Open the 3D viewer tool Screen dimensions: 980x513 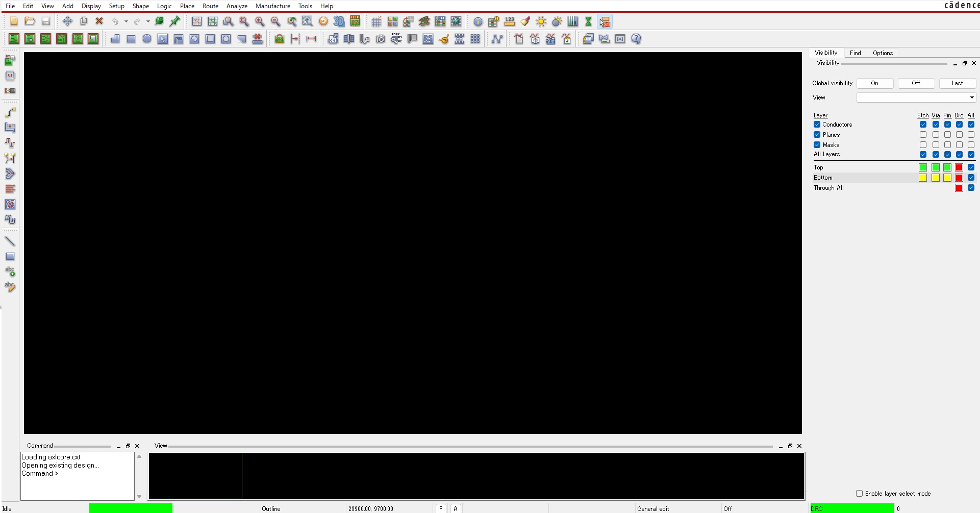(x=339, y=21)
